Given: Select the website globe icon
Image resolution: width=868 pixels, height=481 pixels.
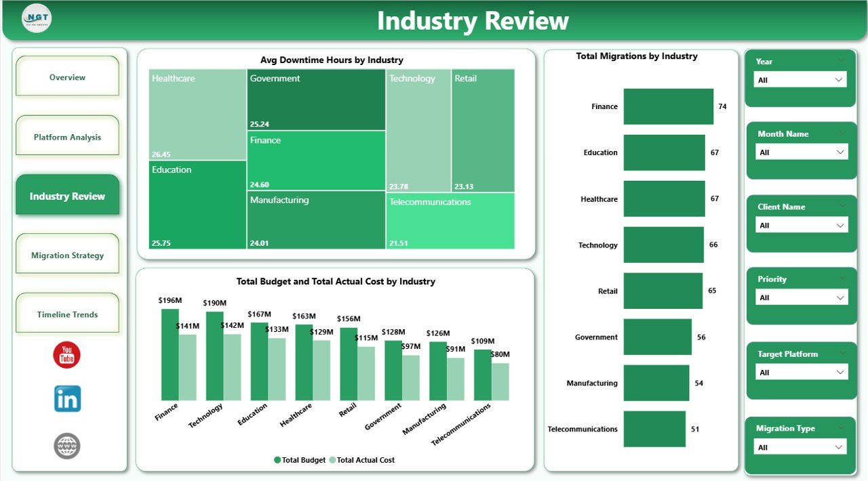Looking at the screenshot, I should (66, 446).
